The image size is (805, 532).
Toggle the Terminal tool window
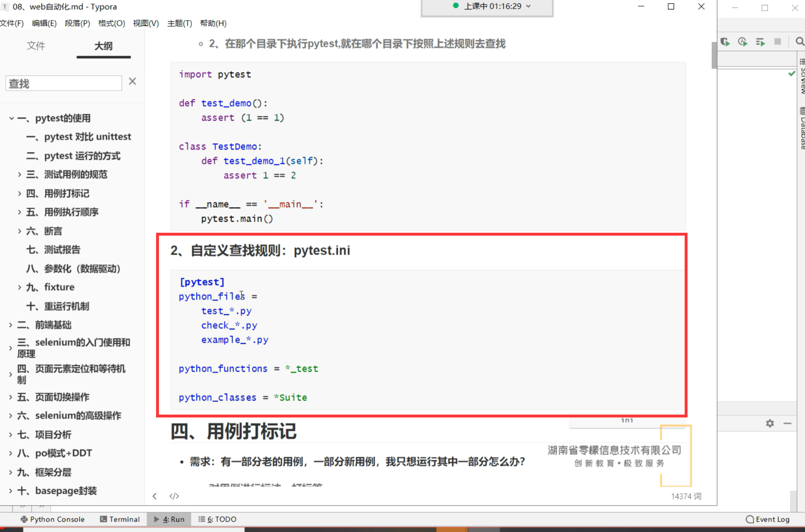120,519
